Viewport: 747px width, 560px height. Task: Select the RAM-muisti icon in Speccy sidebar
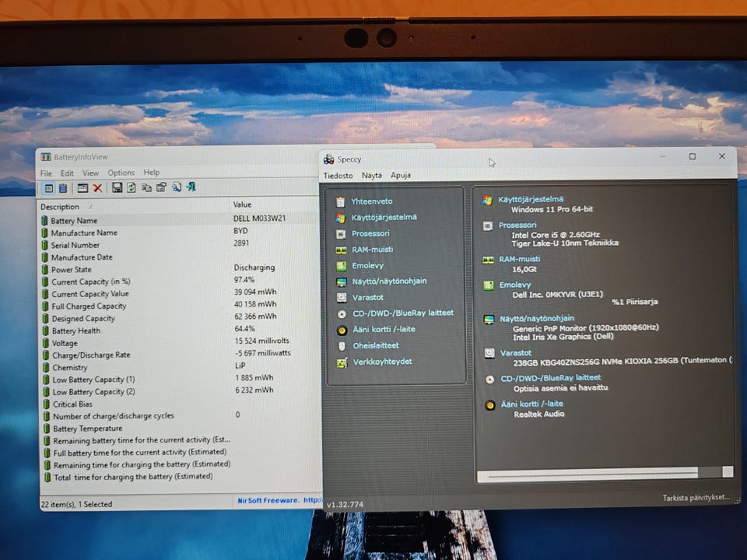tap(341, 250)
